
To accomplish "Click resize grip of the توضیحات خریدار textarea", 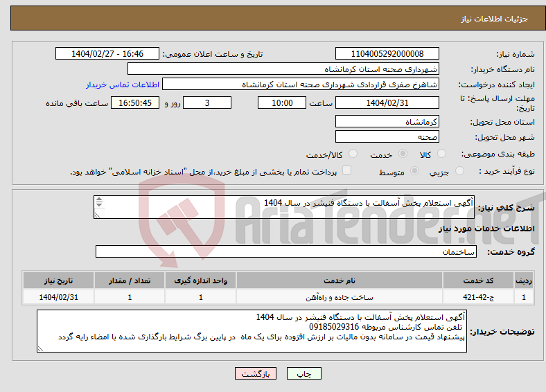I will pos(40,348).
